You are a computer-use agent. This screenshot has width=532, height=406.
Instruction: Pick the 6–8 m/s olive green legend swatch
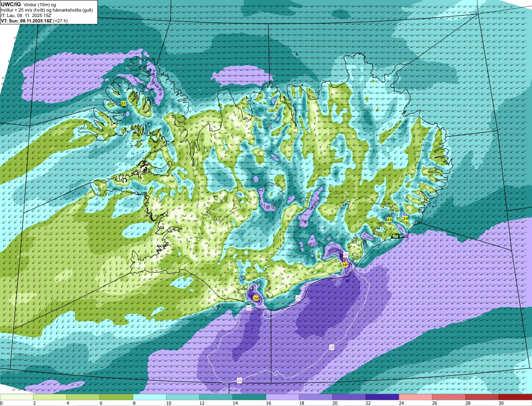116,397
